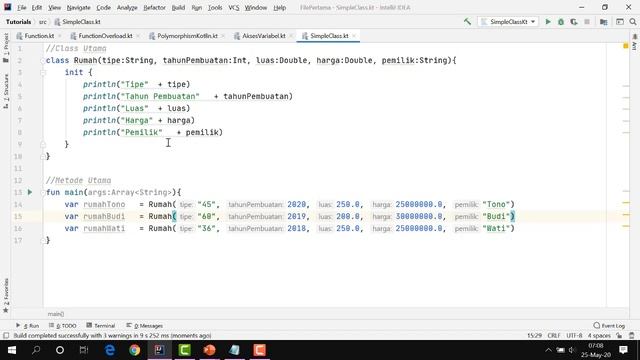
Task: Click the search everywhere magnifier
Action: (633, 22)
